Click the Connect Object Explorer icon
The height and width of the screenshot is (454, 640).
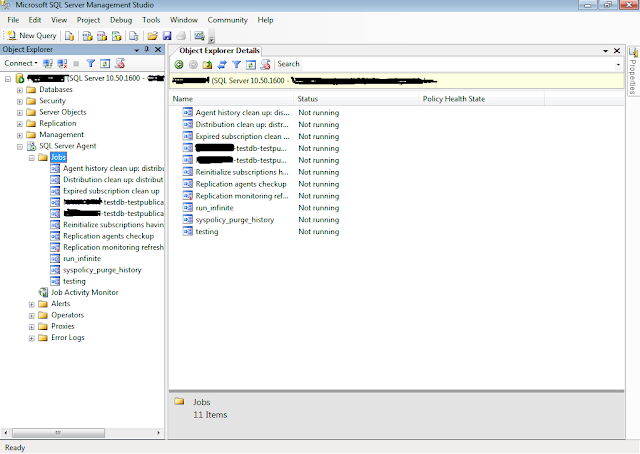click(x=48, y=64)
